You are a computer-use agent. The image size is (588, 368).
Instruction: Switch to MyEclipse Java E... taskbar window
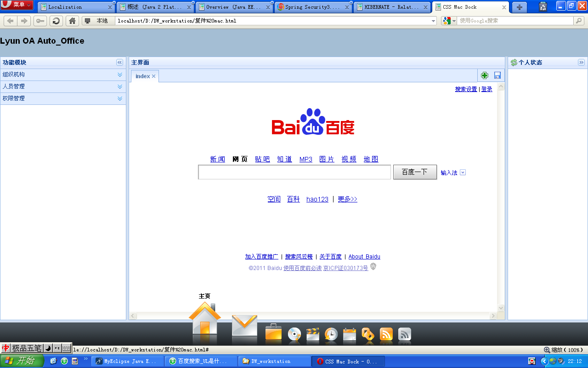click(128, 362)
